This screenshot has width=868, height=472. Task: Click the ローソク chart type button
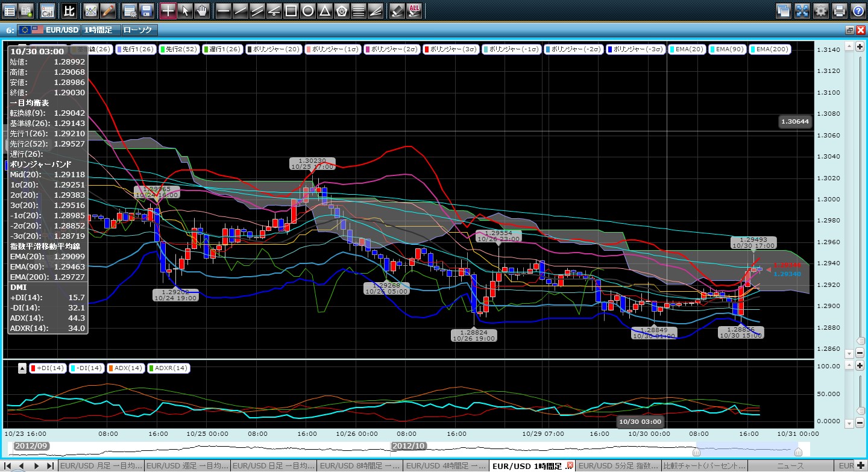tap(139, 30)
